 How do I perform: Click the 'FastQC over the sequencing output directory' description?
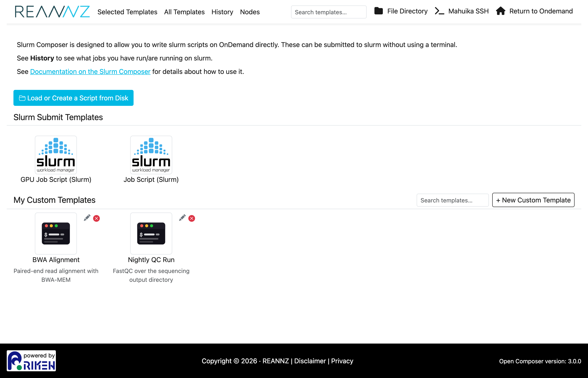(151, 275)
